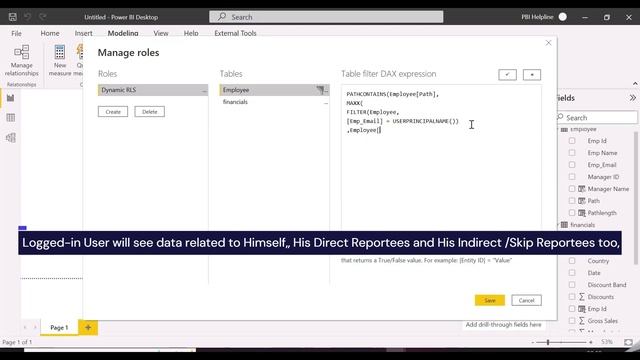The image size is (640, 360).
Task: Select the Dynamic RLS role
Action: tap(153, 90)
